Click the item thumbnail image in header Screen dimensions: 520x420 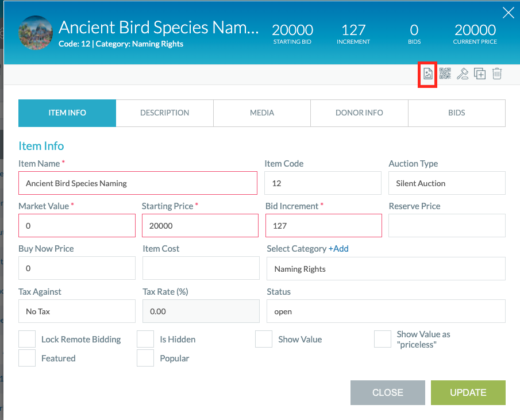pos(36,33)
